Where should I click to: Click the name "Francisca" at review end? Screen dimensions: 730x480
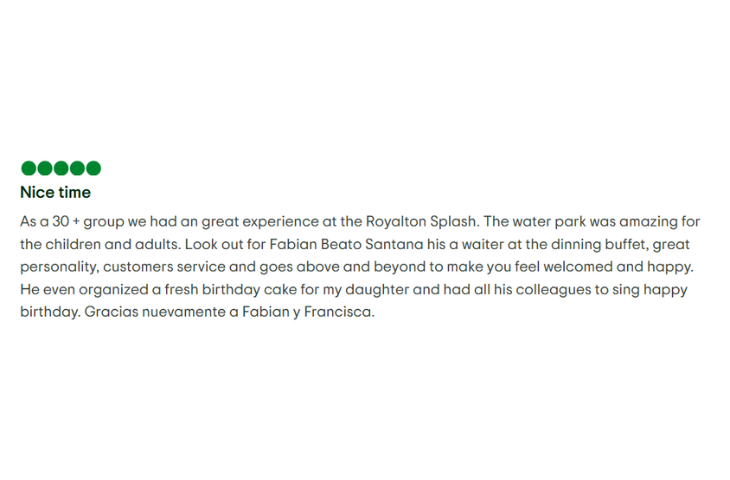coord(338,312)
